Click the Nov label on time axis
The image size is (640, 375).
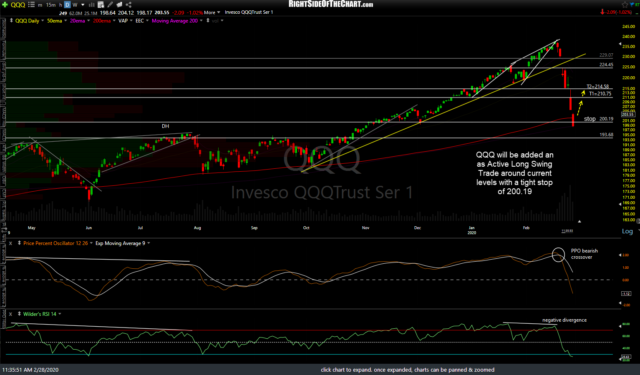click(365, 228)
